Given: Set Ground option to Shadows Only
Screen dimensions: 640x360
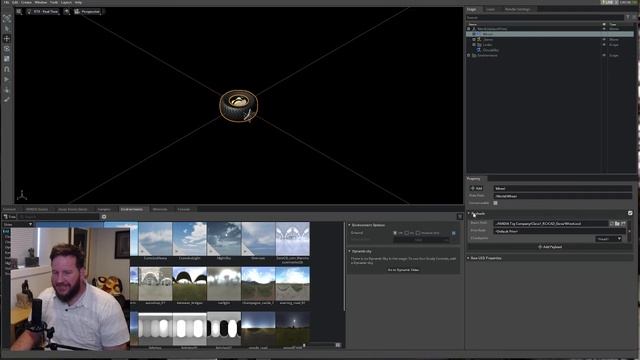Looking at the screenshot, I should (x=418, y=233).
